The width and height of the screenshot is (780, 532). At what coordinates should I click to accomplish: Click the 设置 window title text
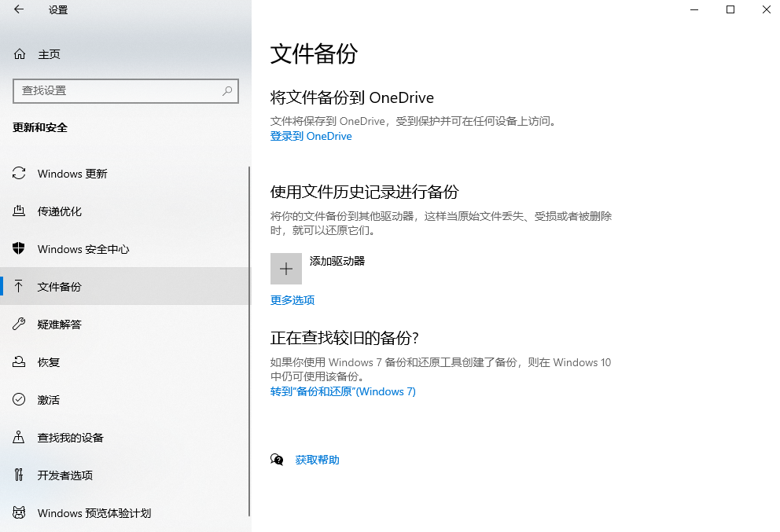[x=58, y=10]
